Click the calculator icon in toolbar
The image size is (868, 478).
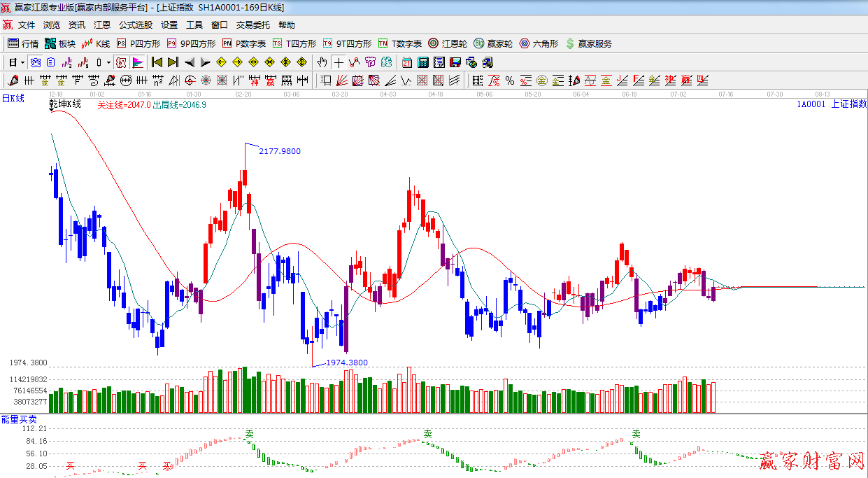422,62
